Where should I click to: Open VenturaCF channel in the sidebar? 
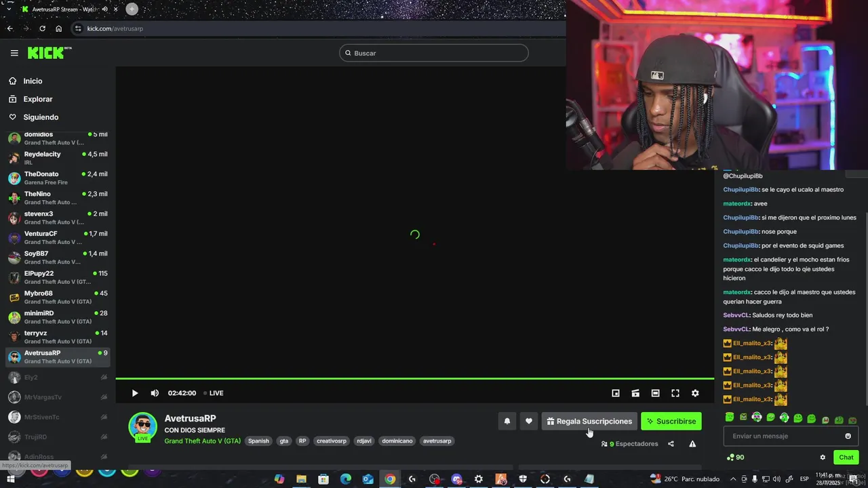click(57, 237)
